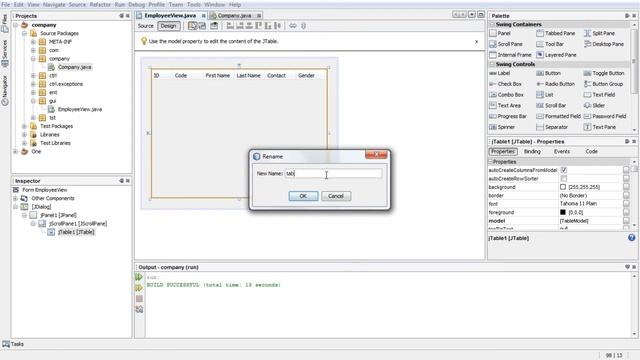Click the Design view button

[168, 26]
